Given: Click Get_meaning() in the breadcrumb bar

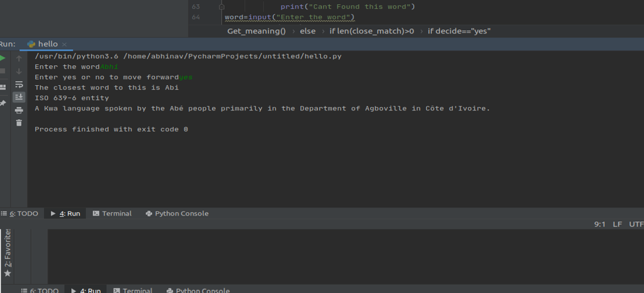Looking at the screenshot, I should 256,31.
